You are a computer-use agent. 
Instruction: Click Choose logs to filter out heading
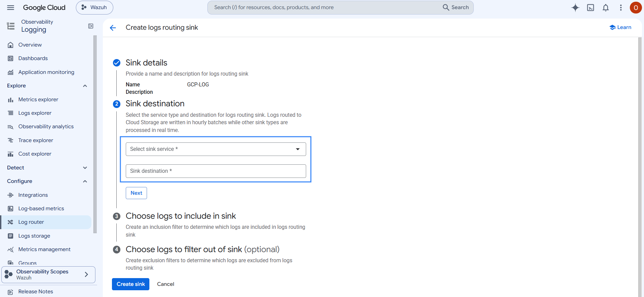point(202,249)
